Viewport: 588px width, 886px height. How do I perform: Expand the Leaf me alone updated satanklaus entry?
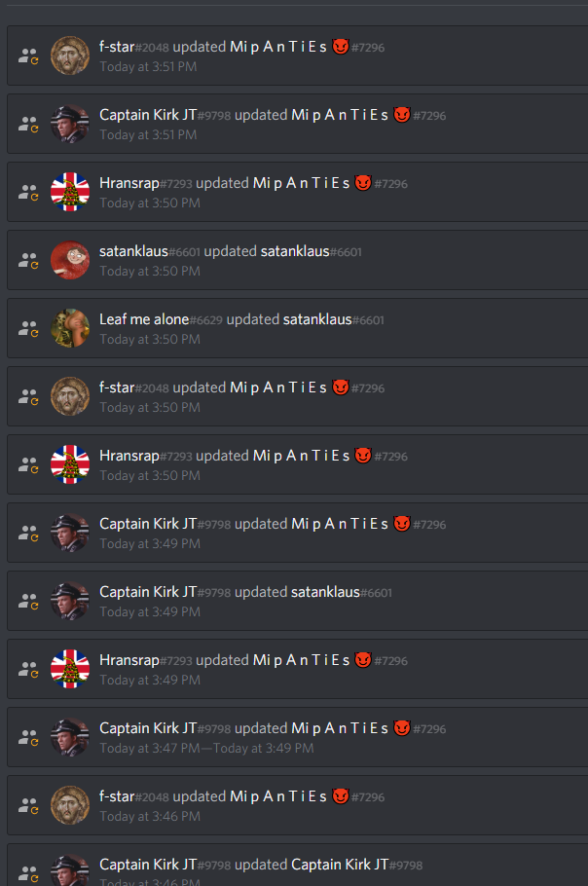click(297, 328)
